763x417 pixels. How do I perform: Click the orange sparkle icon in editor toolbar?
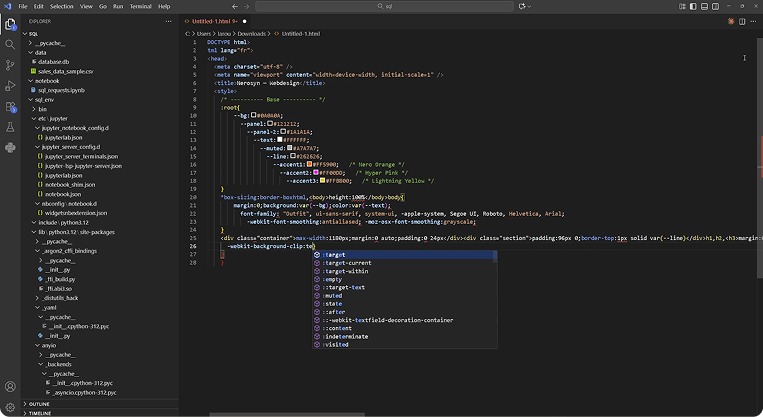(x=731, y=21)
